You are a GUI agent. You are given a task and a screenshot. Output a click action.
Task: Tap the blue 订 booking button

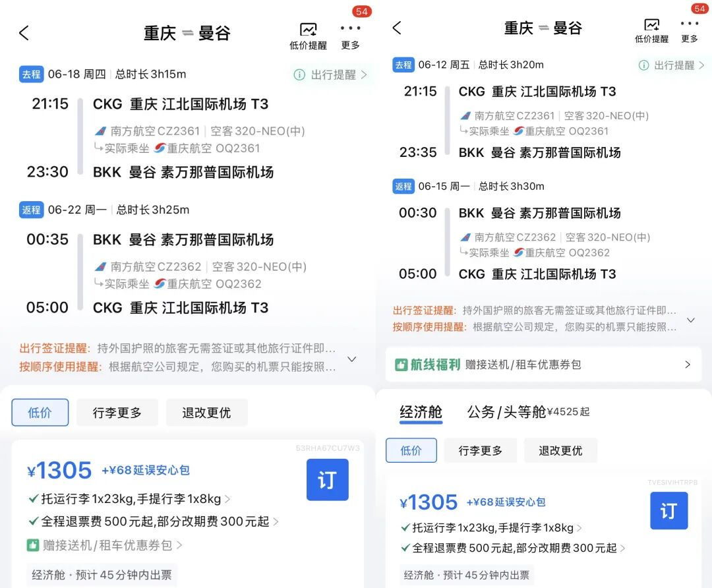coord(327,480)
